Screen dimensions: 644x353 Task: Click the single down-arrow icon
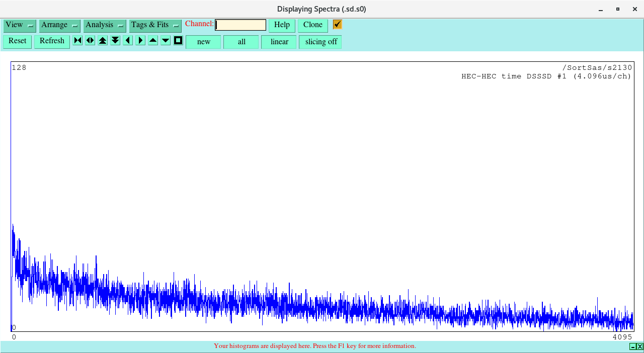point(166,40)
